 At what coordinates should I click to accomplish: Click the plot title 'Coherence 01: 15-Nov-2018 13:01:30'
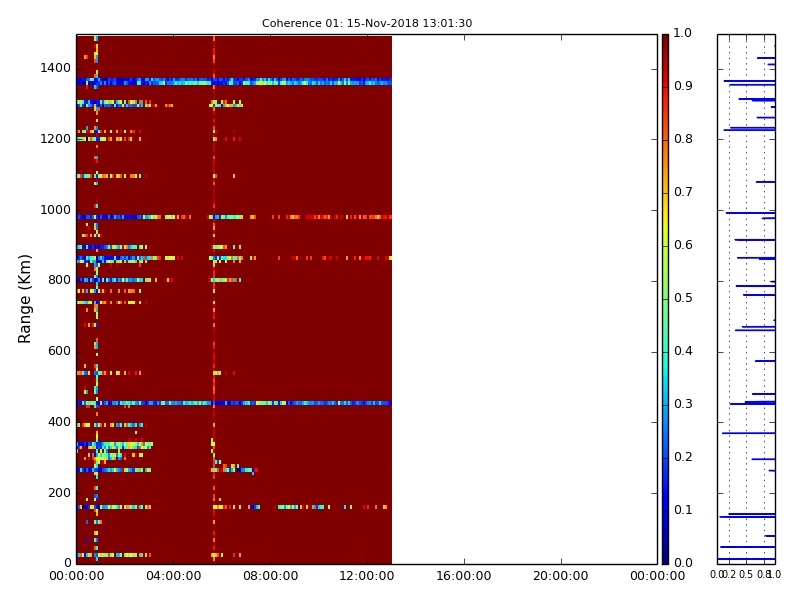point(367,23)
